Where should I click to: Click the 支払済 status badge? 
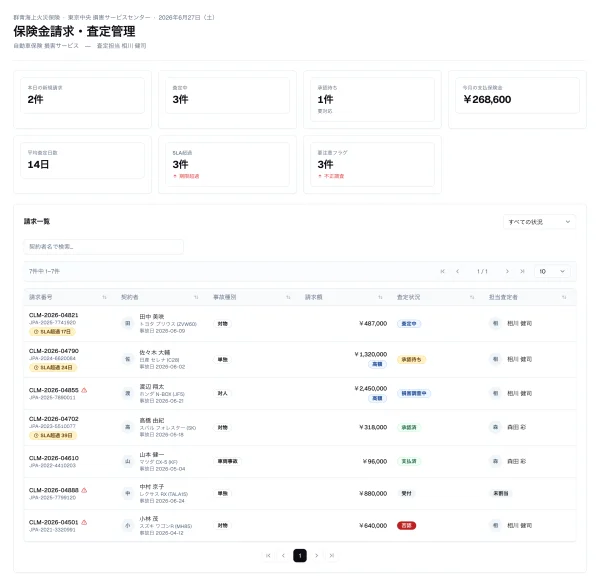point(409,461)
